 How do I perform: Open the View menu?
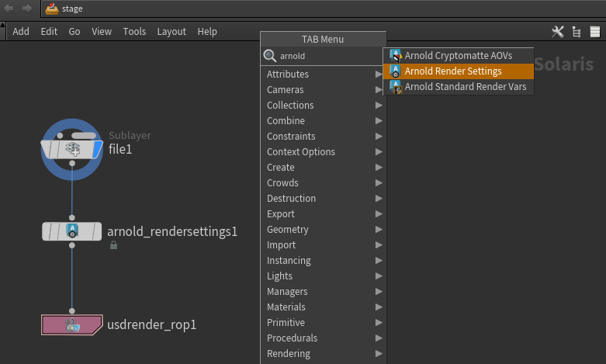102,31
